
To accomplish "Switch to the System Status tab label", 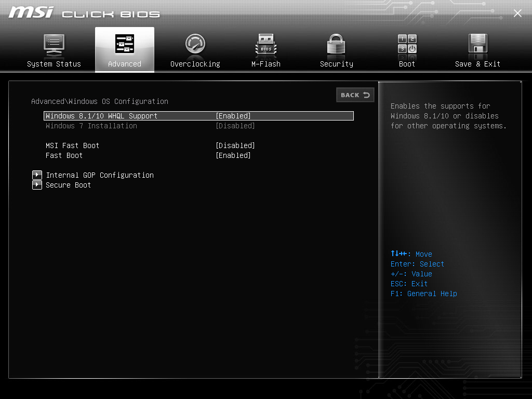I will pyautogui.click(x=54, y=64).
